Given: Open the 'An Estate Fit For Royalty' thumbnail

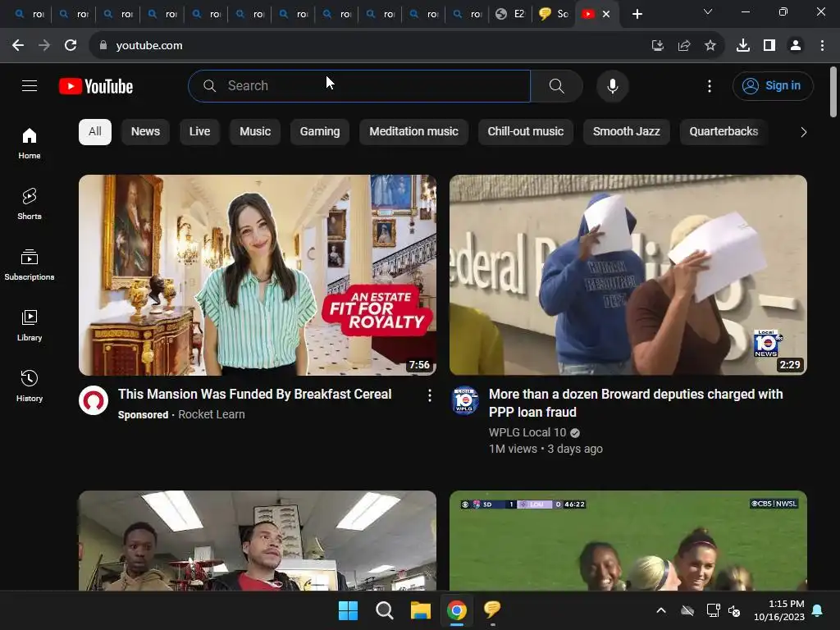Looking at the screenshot, I should tap(257, 275).
